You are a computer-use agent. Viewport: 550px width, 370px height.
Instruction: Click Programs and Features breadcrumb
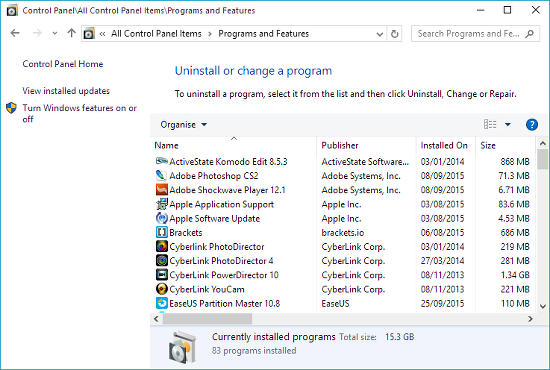(x=263, y=34)
